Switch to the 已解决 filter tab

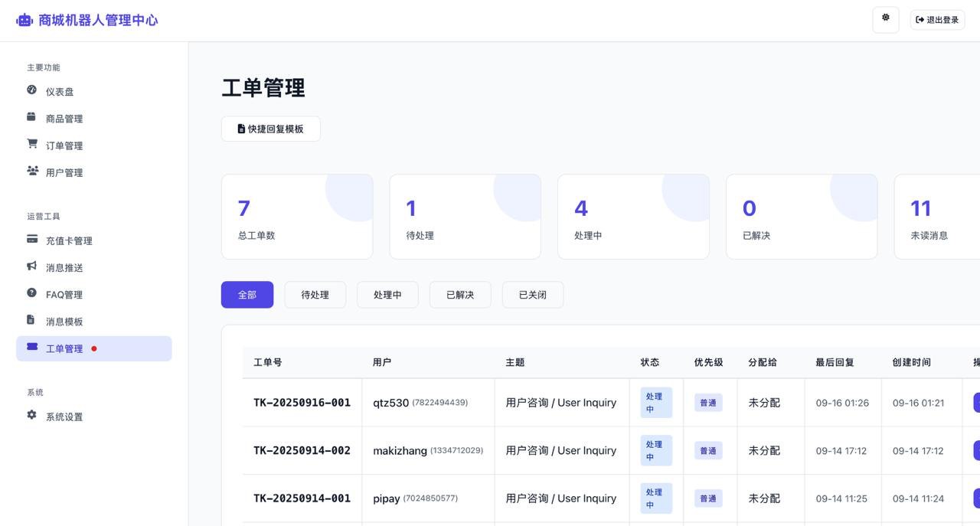click(459, 294)
